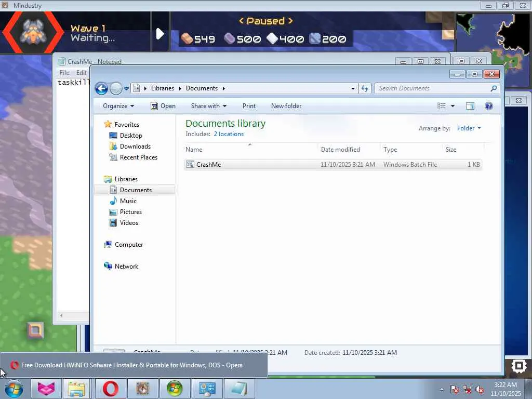
Task: Click the Mindustry skip wave play button
Action: point(160,34)
